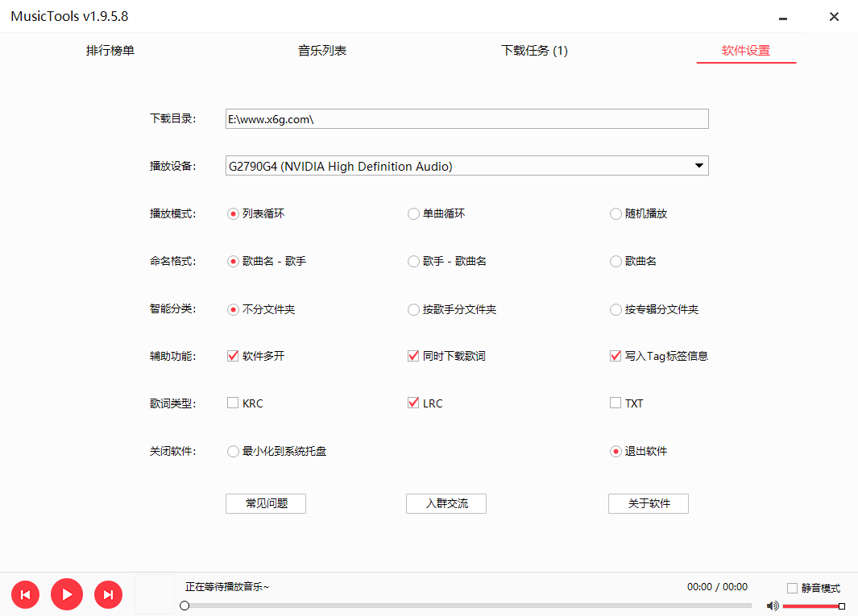Click the 下载目录 path field
This screenshot has width=858, height=616.
click(466, 119)
